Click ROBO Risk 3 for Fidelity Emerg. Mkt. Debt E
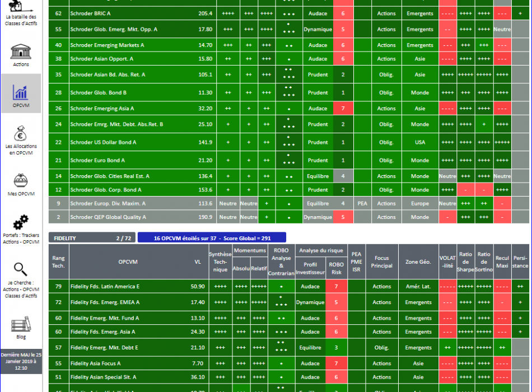 [x=336, y=348]
